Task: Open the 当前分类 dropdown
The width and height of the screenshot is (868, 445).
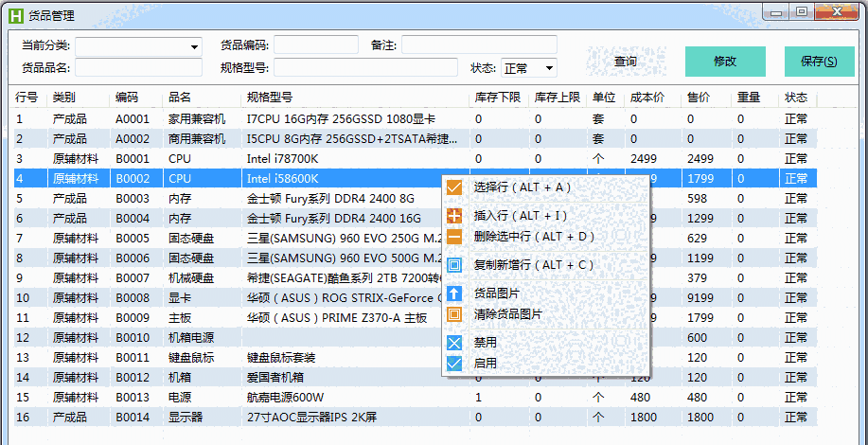Action: click(x=139, y=46)
